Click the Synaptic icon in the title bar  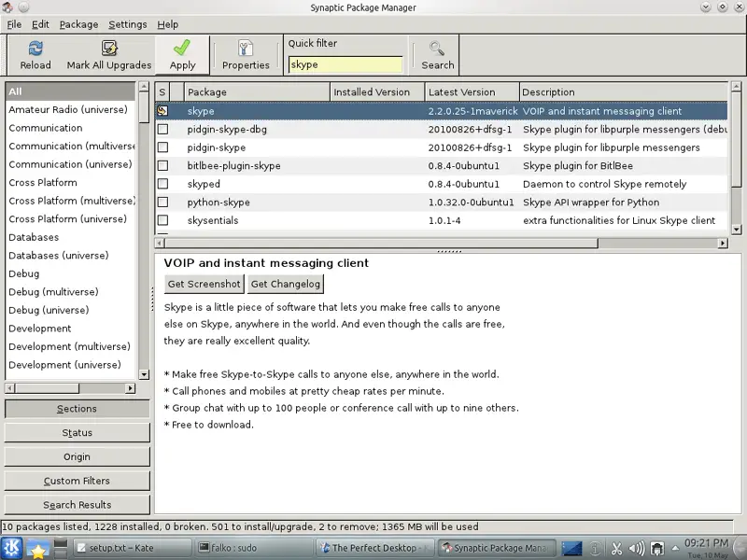[7, 7]
